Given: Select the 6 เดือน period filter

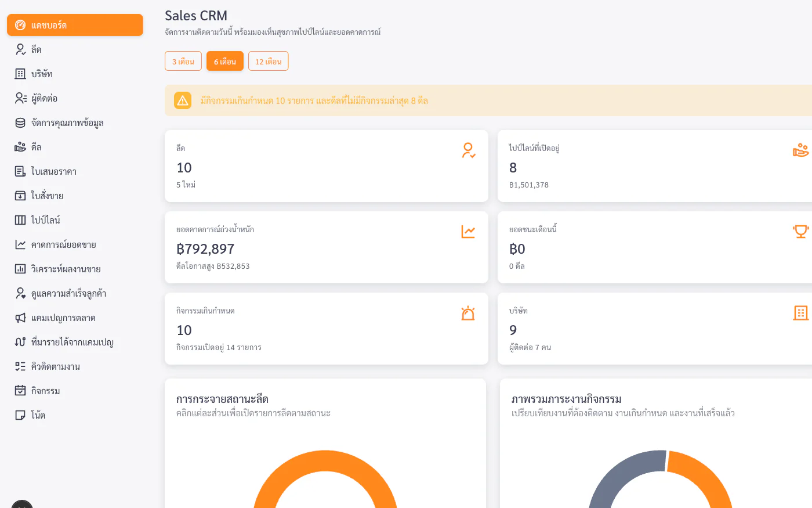Looking at the screenshot, I should click(225, 61).
